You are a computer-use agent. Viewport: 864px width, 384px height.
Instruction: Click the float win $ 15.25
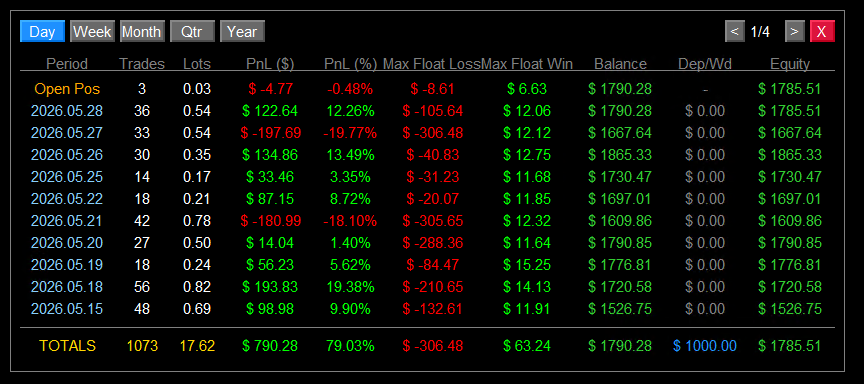pos(527,265)
